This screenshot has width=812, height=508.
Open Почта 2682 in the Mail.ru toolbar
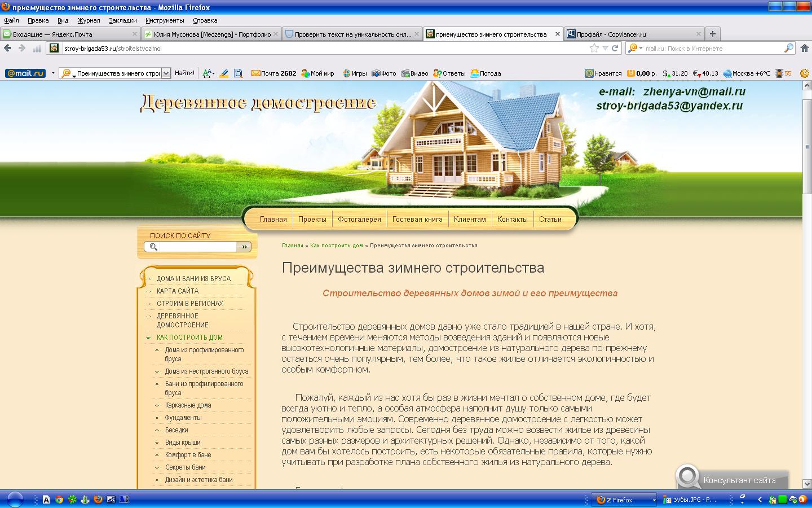coord(273,73)
